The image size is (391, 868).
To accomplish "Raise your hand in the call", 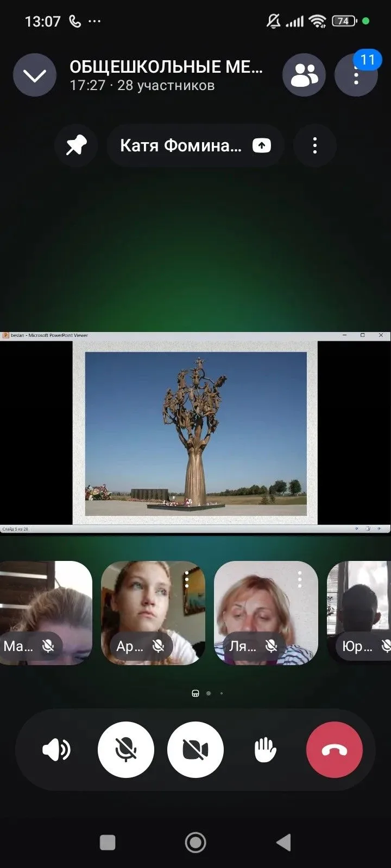I will click(x=265, y=750).
